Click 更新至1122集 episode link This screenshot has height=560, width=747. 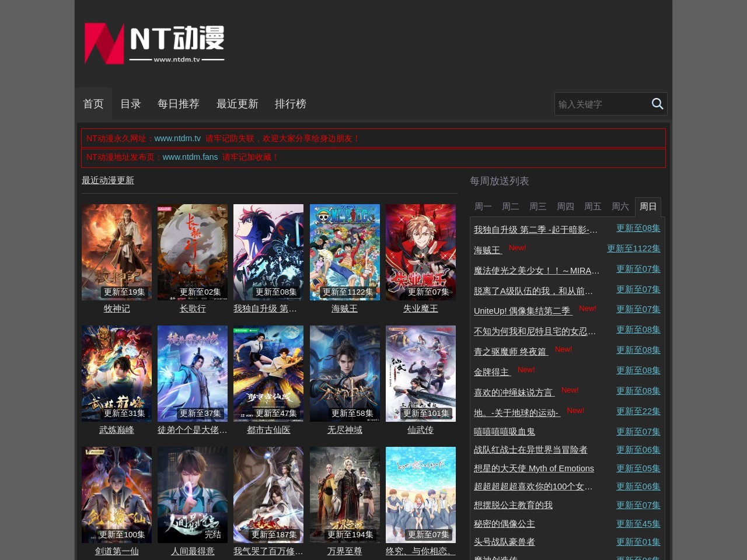tap(634, 249)
